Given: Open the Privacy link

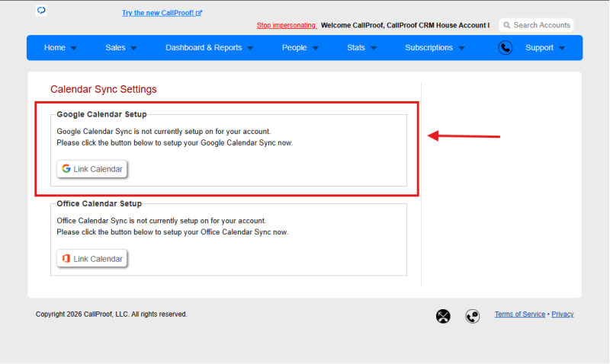Looking at the screenshot, I should coord(562,314).
